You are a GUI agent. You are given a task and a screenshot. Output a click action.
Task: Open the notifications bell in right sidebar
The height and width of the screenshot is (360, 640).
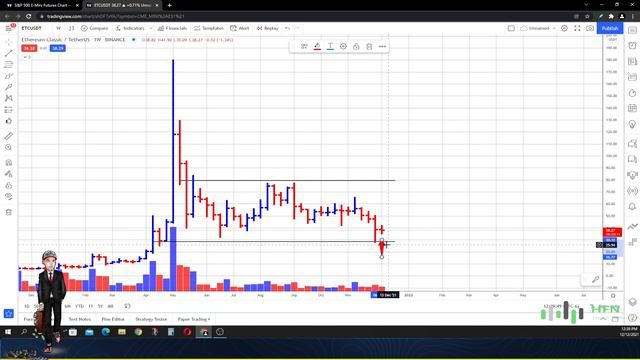click(x=632, y=207)
